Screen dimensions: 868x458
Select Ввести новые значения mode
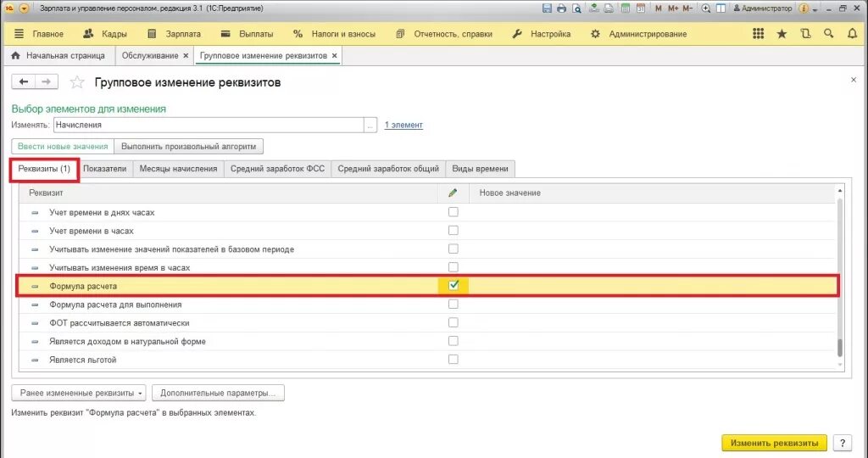pos(63,147)
